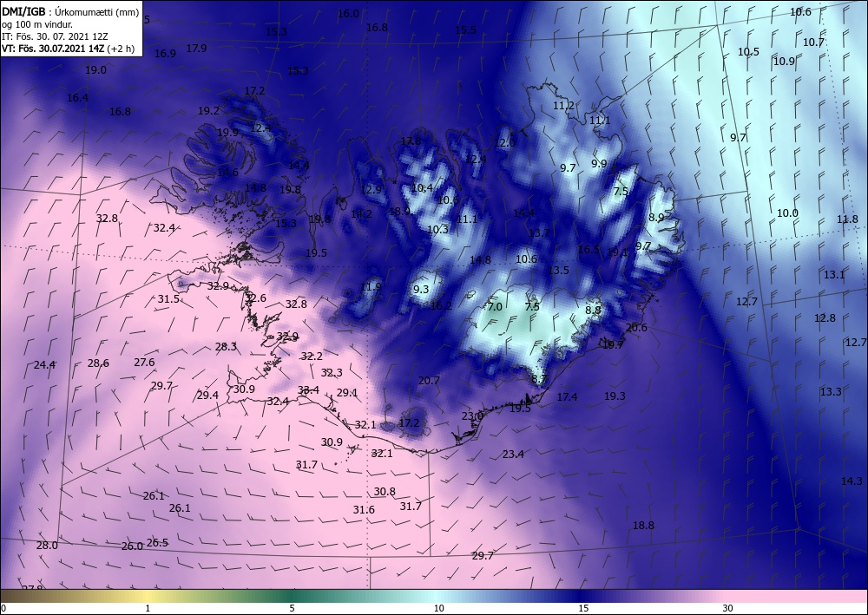The width and height of the screenshot is (868, 615).
Task: Click the map value 11.2
Action: coord(563,106)
